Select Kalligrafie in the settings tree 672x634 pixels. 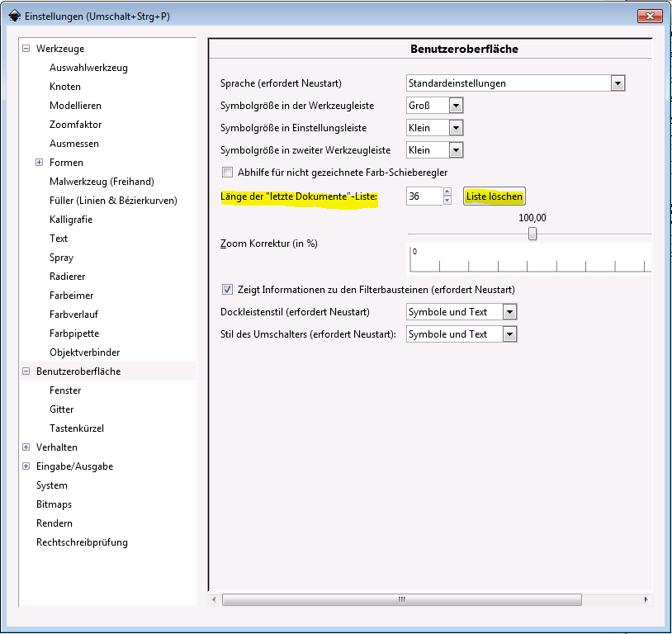pos(71,220)
